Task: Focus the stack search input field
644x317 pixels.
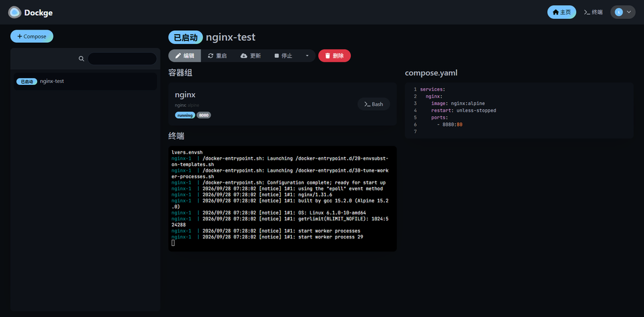Action: (122, 58)
